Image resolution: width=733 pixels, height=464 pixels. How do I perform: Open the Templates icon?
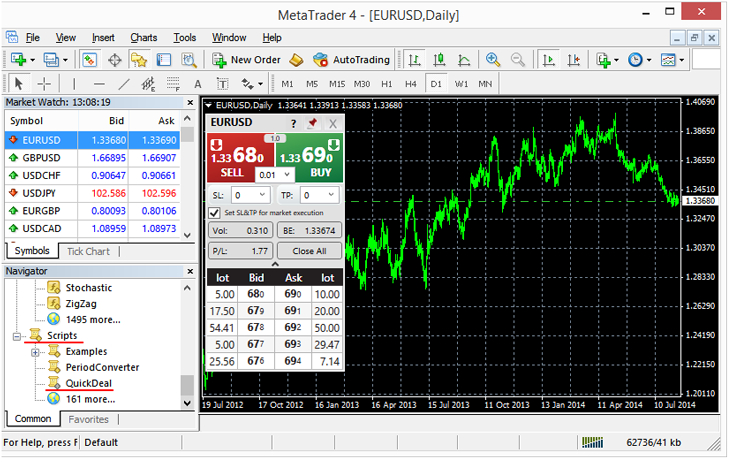coord(668,60)
